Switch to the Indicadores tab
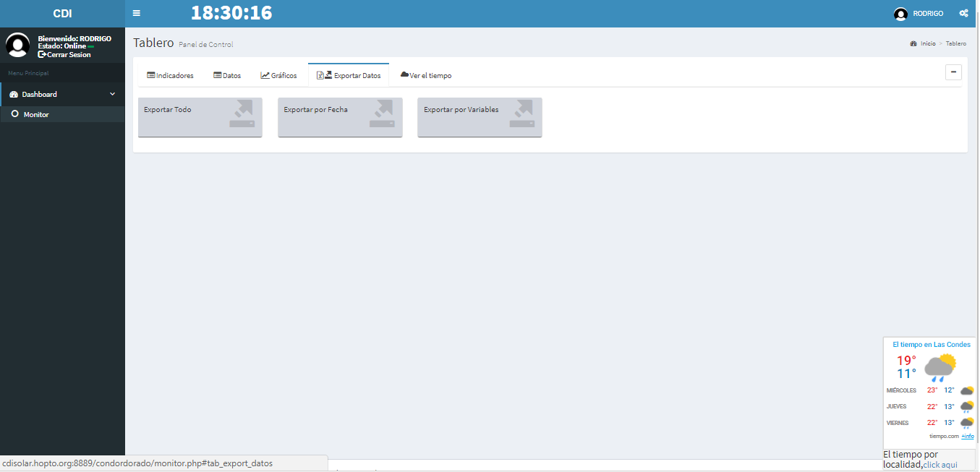Image resolution: width=980 pixels, height=472 pixels. [x=170, y=75]
